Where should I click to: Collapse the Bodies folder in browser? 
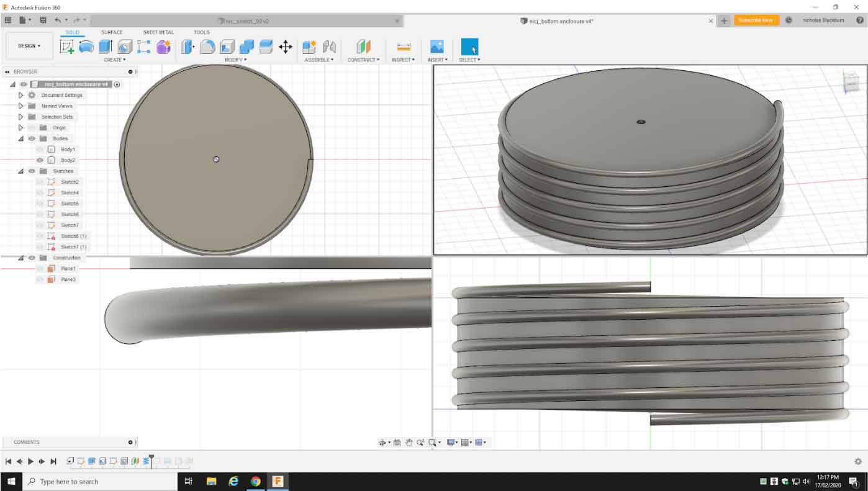pos(20,138)
